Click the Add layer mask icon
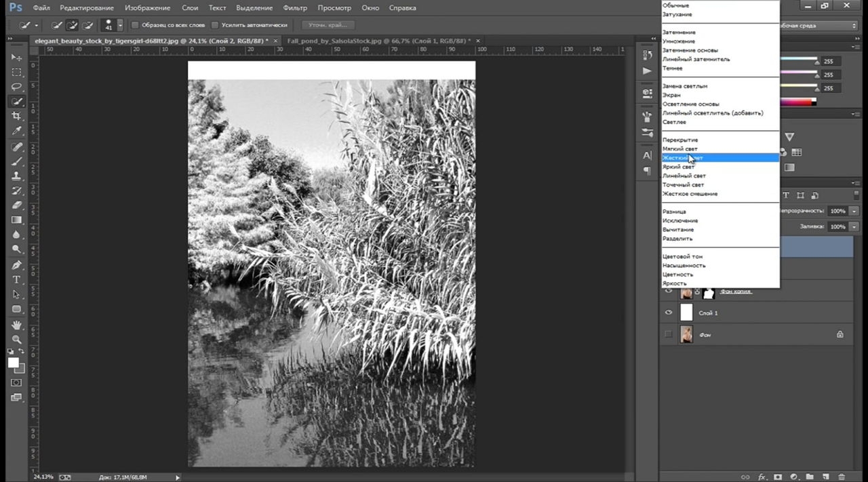The image size is (868, 482). point(778,477)
